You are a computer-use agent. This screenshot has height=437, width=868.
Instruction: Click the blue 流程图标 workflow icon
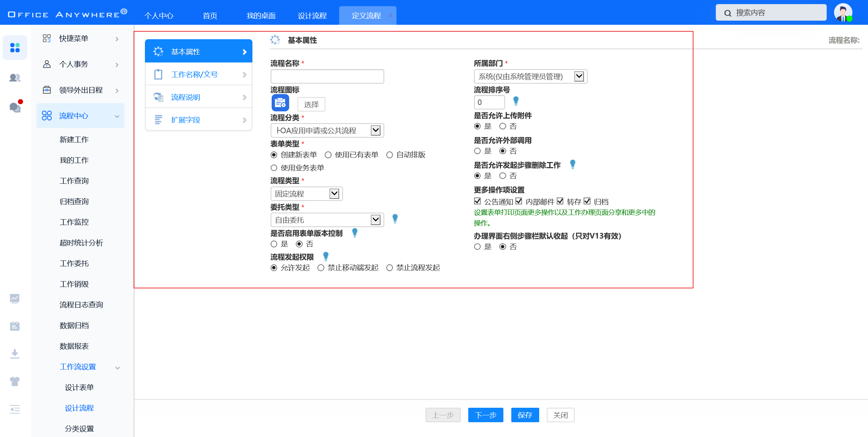(x=280, y=103)
